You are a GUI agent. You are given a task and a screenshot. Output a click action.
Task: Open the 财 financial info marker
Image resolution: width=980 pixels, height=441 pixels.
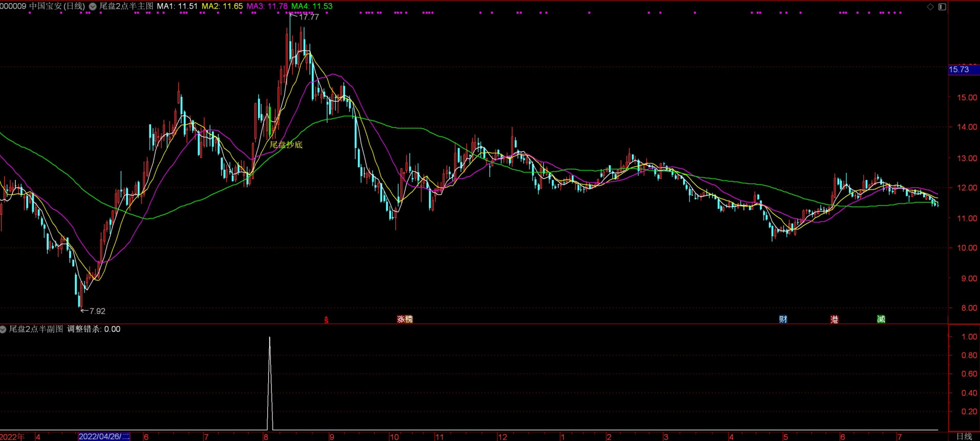[783, 319]
